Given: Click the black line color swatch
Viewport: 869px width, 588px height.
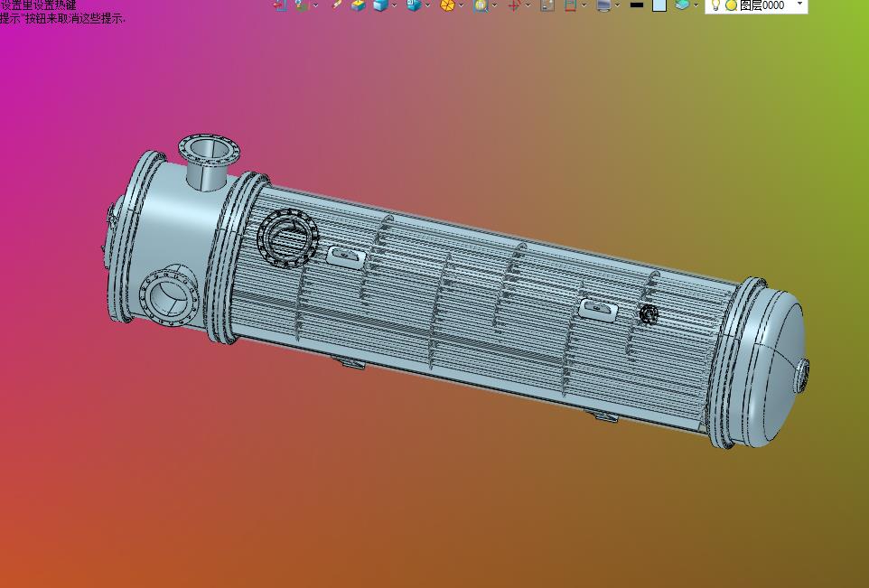Looking at the screenshot, I should click(x=637, y=5).
